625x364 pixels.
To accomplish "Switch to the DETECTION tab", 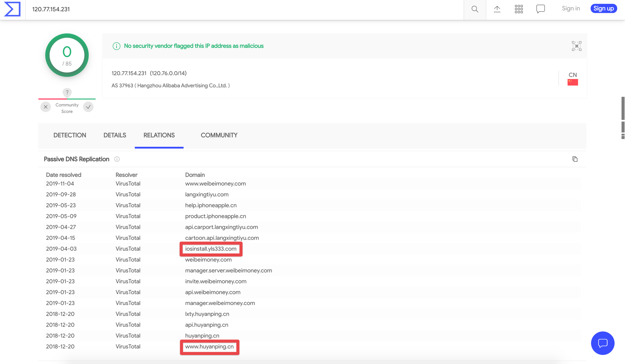I will point(70,135).
